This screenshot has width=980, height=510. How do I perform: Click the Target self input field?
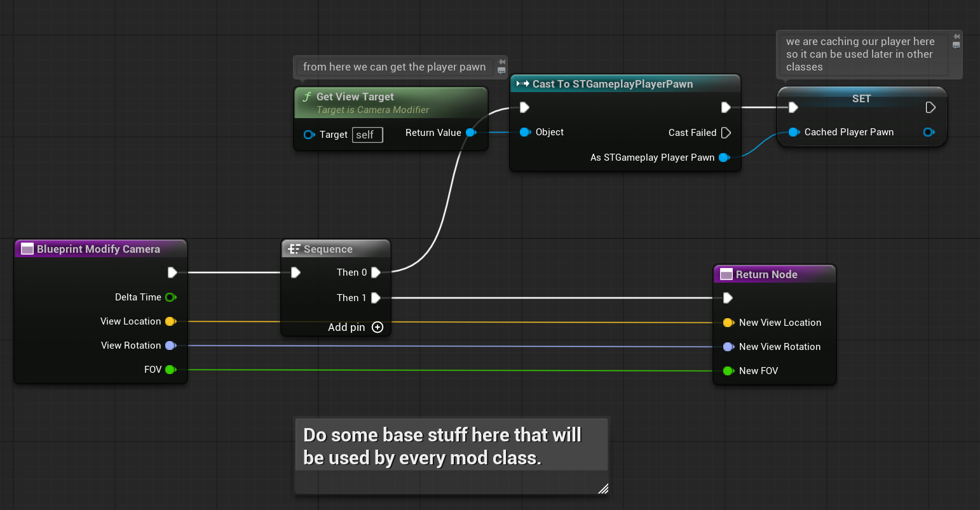point(367,135)
